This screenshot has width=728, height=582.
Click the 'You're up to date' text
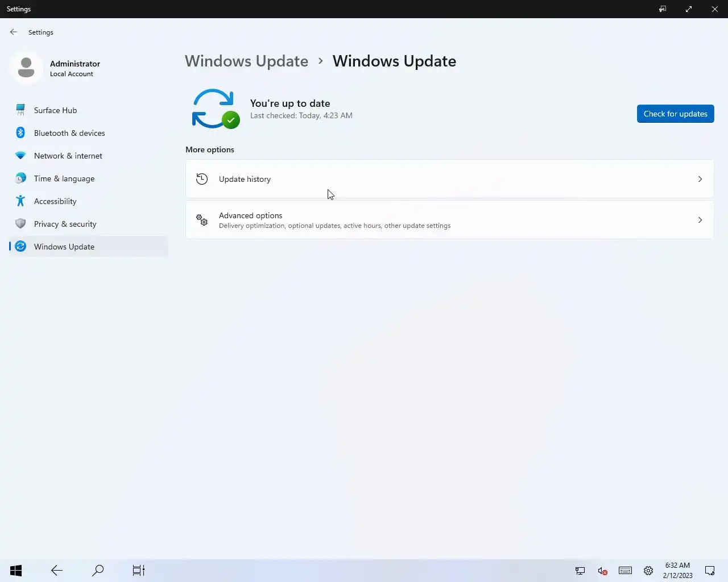tap(290, 103)
